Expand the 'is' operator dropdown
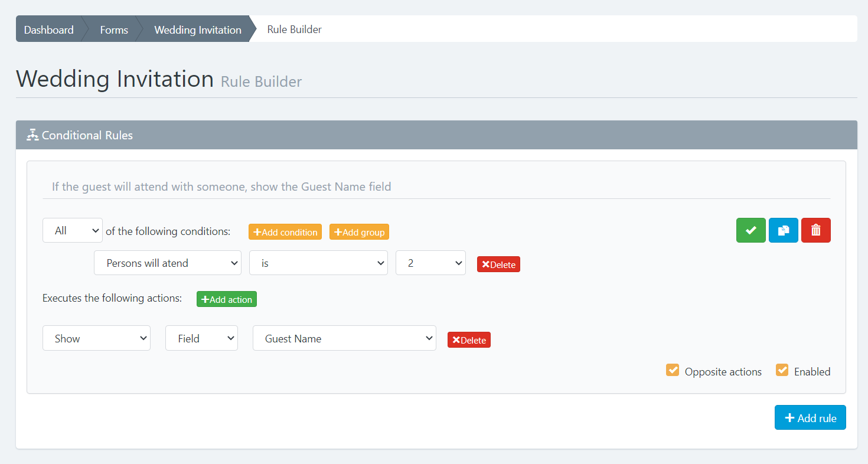The width and height of the screenshot is (868, 464). 318,263
